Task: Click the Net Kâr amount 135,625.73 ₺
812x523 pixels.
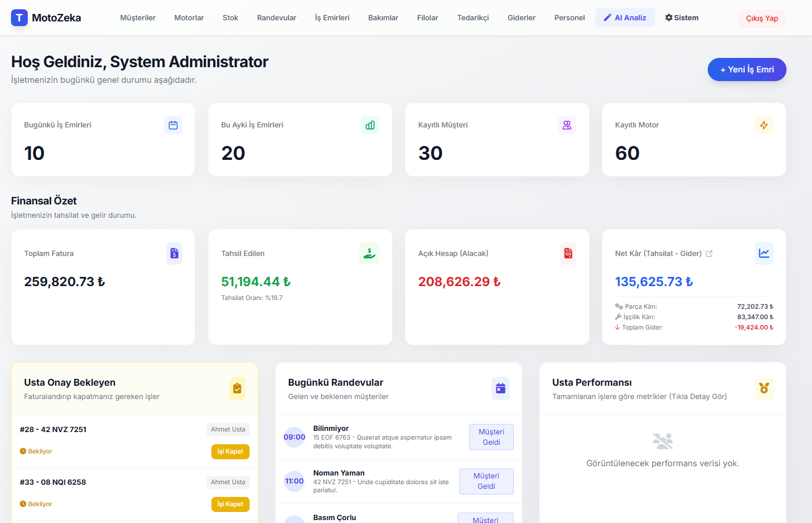Action: coord(654,282)
